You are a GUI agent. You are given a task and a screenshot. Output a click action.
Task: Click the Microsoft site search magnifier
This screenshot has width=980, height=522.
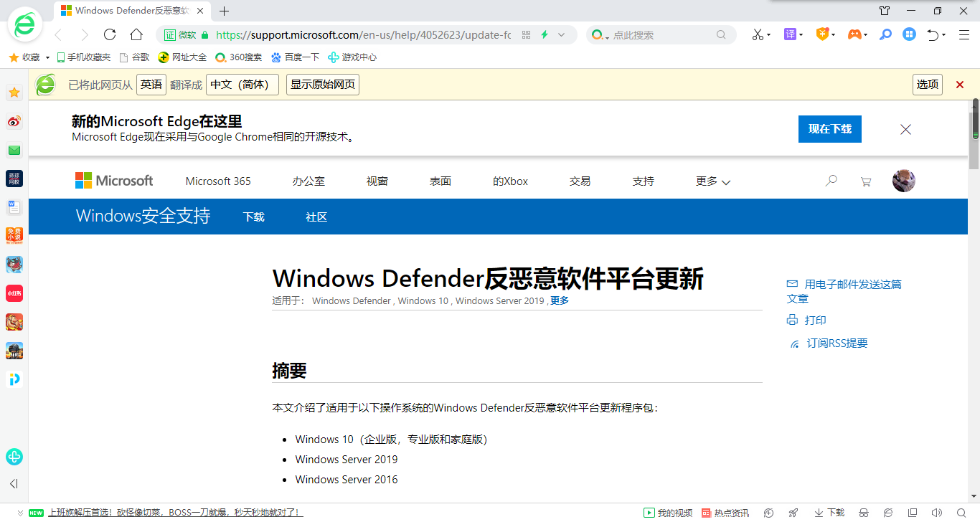pos(831,181)
